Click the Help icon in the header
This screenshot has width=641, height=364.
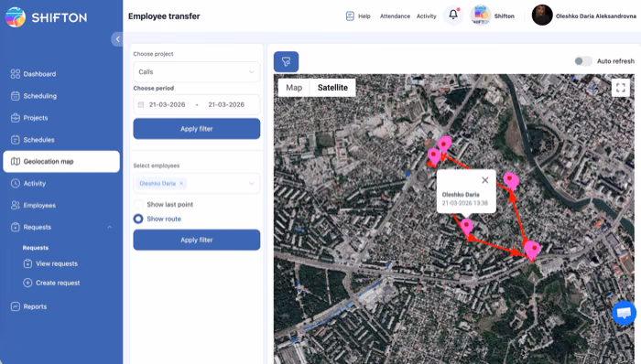[350, 16]
